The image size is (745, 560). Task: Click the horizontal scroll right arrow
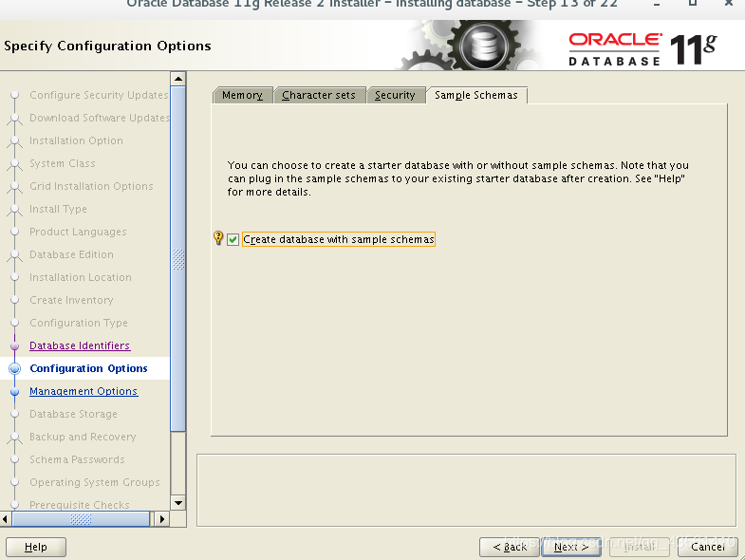162,519
